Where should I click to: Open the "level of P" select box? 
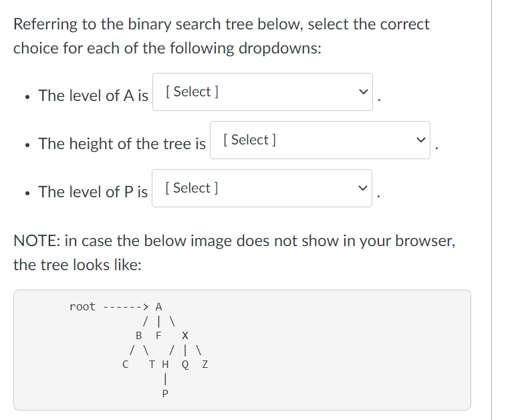[261, 189]
